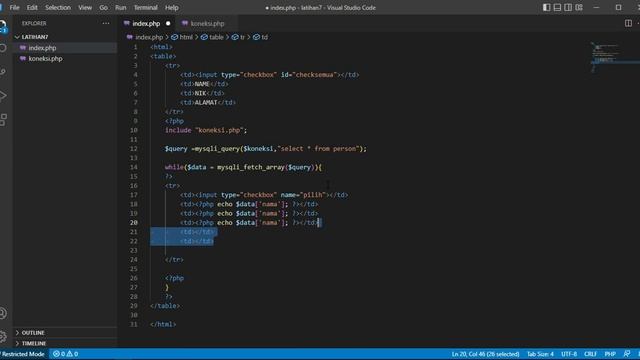Open the Accounts icon
This screenshot has height=360, width=640.
[3, 313]
